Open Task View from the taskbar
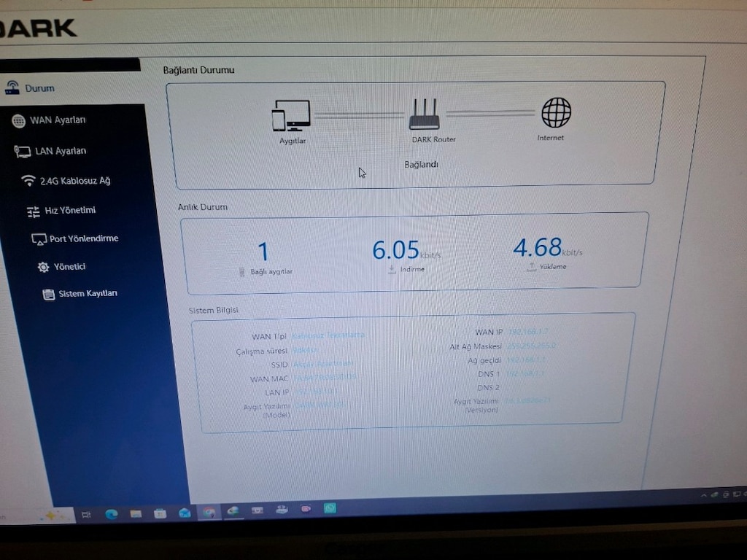747x560 pixels. (x=86, y=515)
